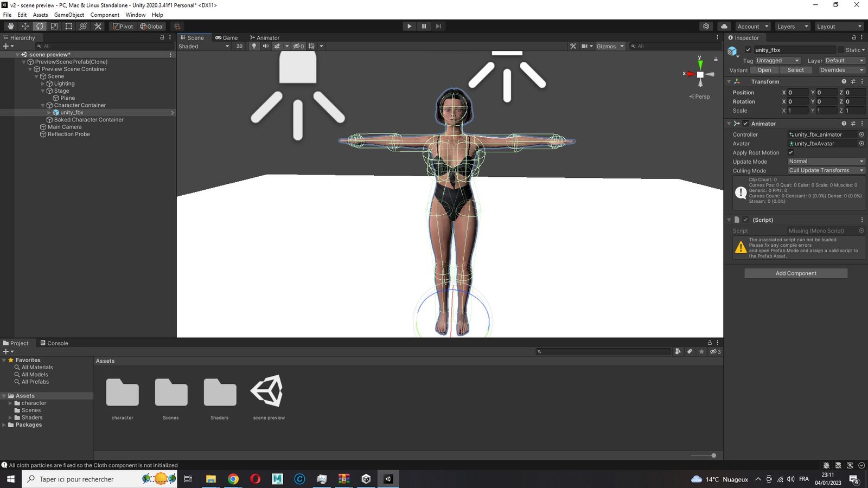
Task: Open Collab/services icon in toolbar
Action: click(x=706, y=26)
